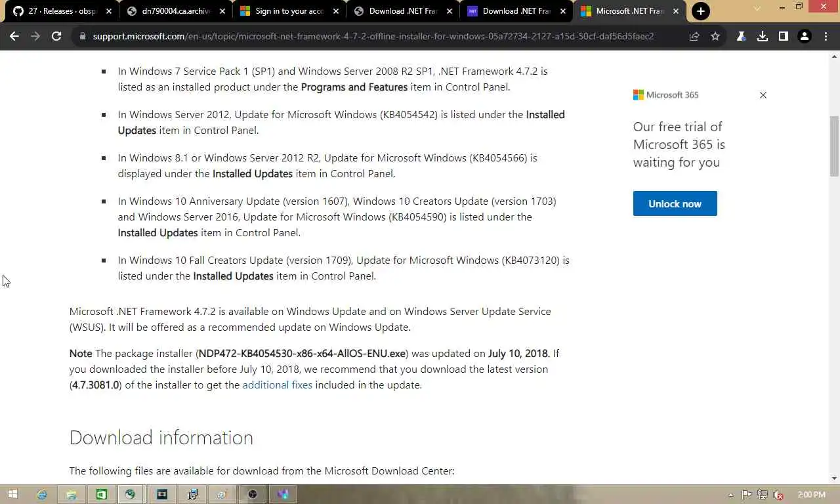Viewport: 840px width, 504px height.
Task: Click the Microsoft 365 logo
Action: [x=666, y=94]
